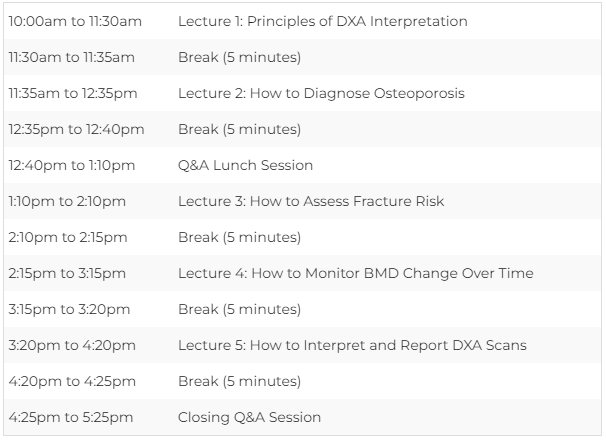
Task: Click the 12:40pm to 1:10pm time cell
Action: [x=71, y=165]
